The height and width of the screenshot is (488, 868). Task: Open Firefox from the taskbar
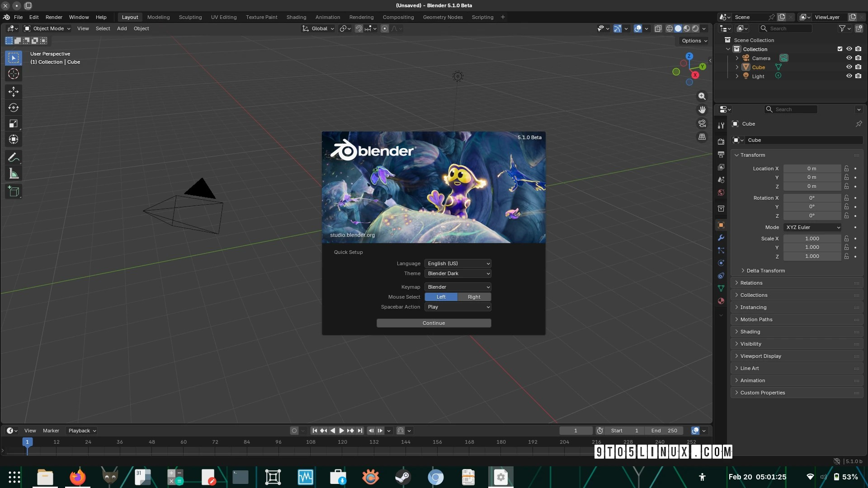(x=77, y=477)
